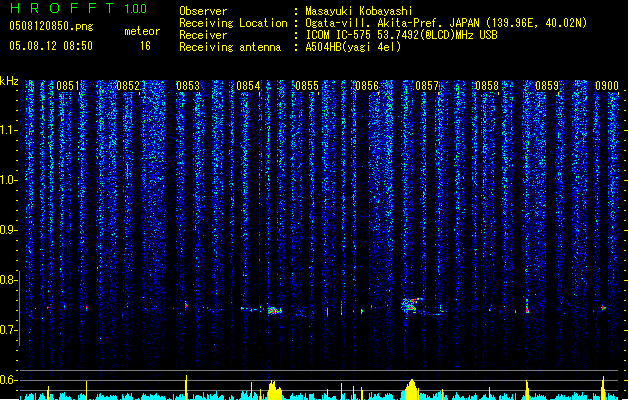Image resolution: width=629 pixels, height=400 pixels.
Task: Click the 0852 time marker
Action: point(128,86)
